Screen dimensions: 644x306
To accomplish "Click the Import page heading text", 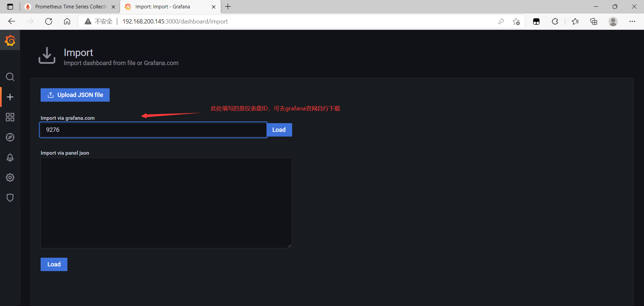I will pos(78,53).
